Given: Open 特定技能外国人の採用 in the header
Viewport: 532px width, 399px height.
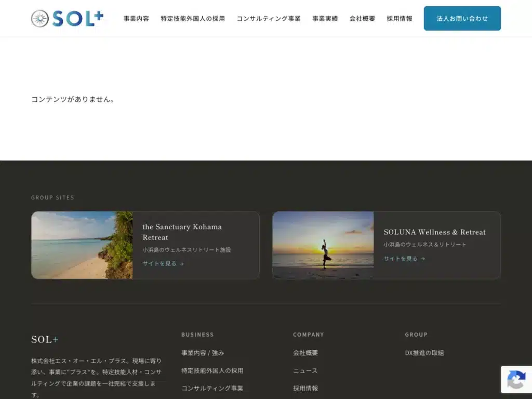Looking at the screenshot, I should pos(193,19).
